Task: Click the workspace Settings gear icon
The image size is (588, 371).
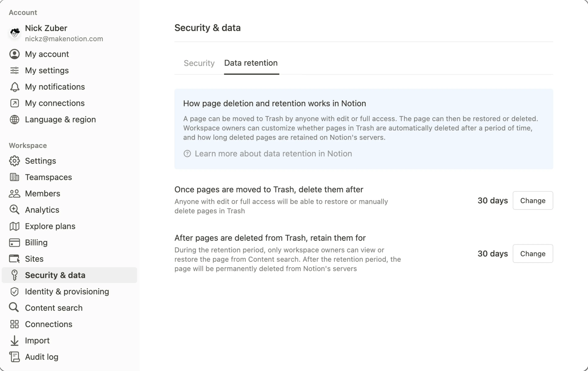Action: tap(14, 161)
